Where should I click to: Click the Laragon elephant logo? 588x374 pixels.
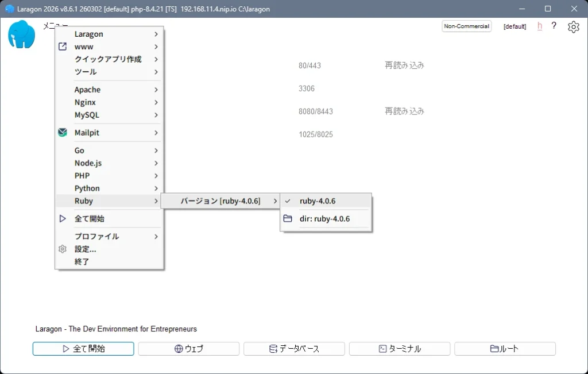point(21,34)
